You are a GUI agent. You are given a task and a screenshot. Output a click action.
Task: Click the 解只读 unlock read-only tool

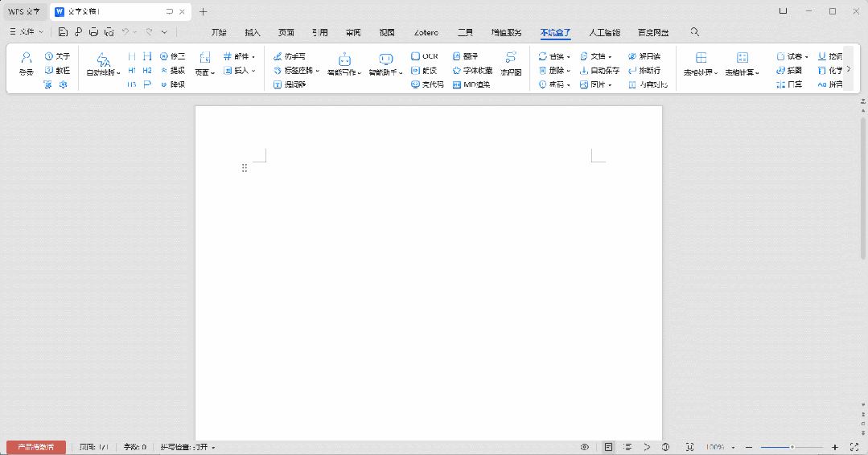click(x=644, y=56)
